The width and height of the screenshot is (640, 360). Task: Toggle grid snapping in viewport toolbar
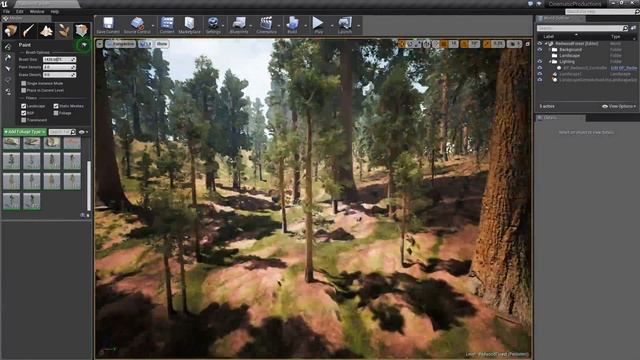pos(444,44)
